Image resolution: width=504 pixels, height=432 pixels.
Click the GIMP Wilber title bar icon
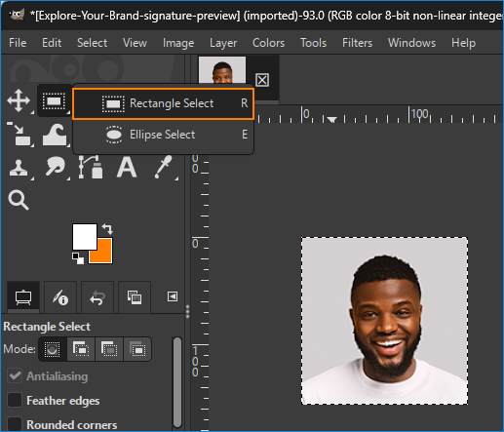coord(16,15)
